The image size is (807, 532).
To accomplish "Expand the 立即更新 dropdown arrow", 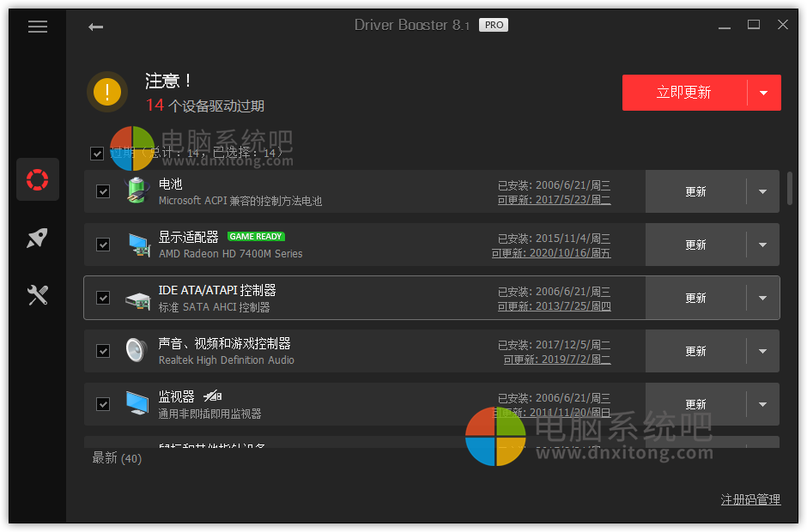I will (764, 93).
